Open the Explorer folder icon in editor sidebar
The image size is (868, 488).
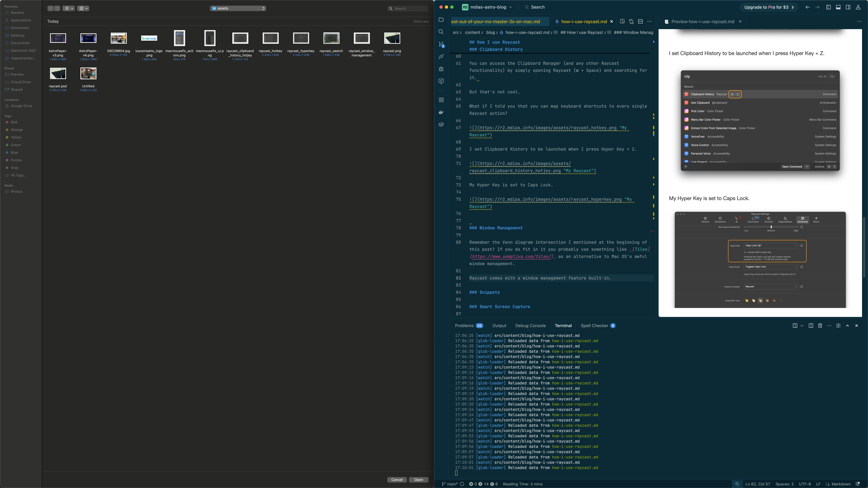coord(441,20)
